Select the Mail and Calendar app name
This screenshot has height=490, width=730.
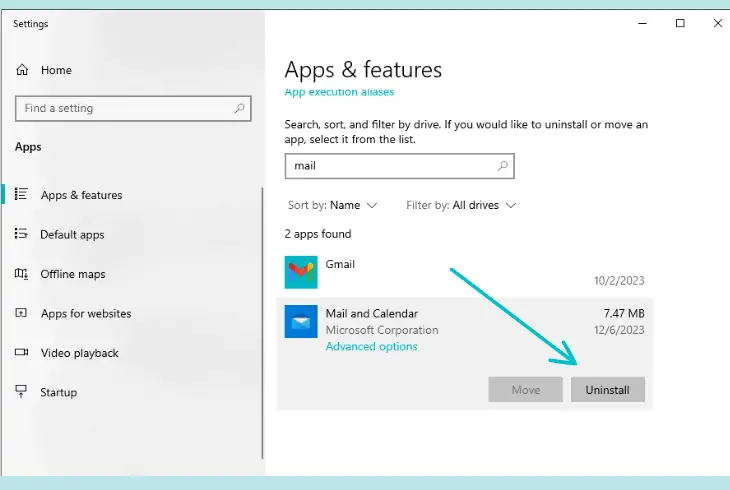372,313
